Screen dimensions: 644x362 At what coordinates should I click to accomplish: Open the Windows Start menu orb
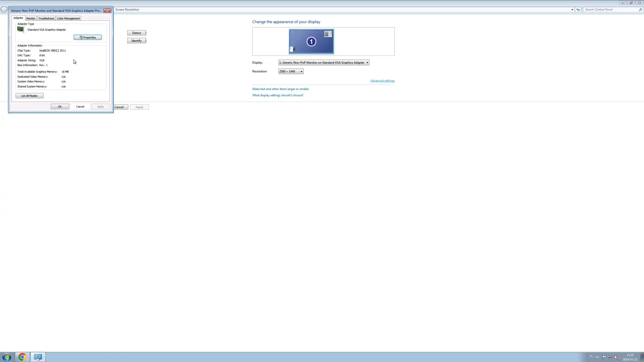pyautogui.click(x=7, y=357)
